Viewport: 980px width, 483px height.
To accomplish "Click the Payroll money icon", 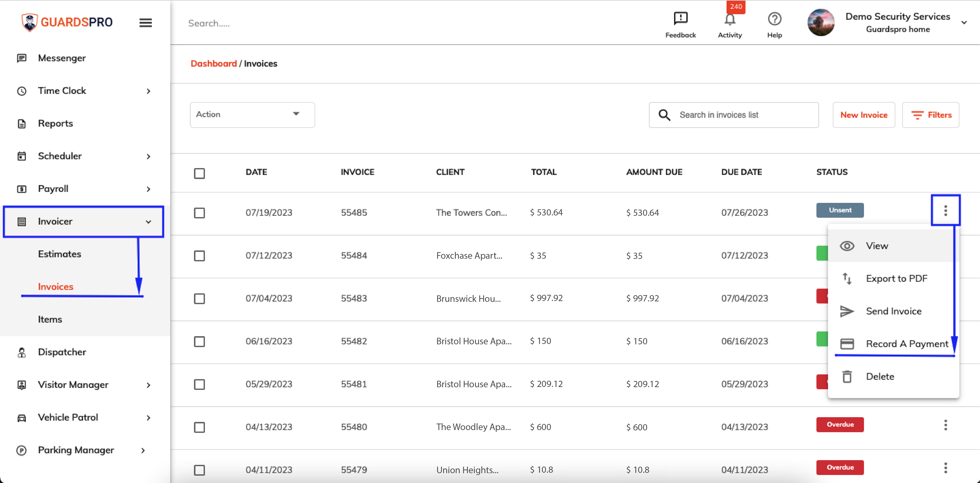I will (22, 189).
